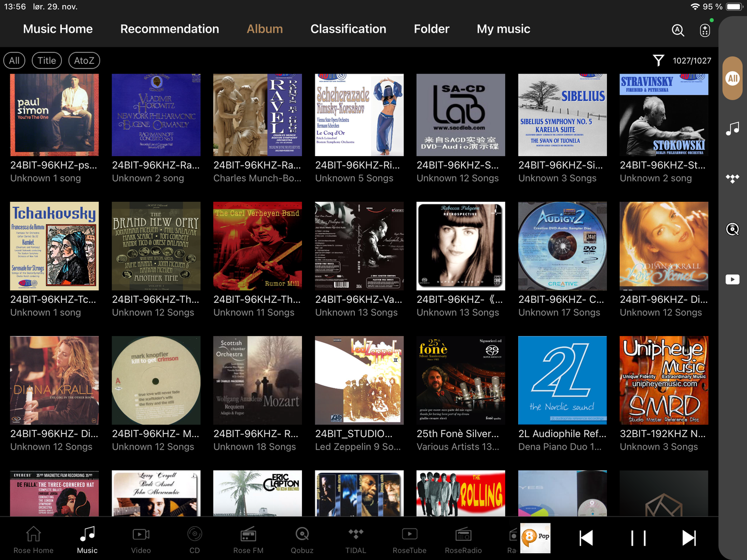Open RoseRadio from the bottom bar
747x560 pixels.
click(x=463, y=539)
